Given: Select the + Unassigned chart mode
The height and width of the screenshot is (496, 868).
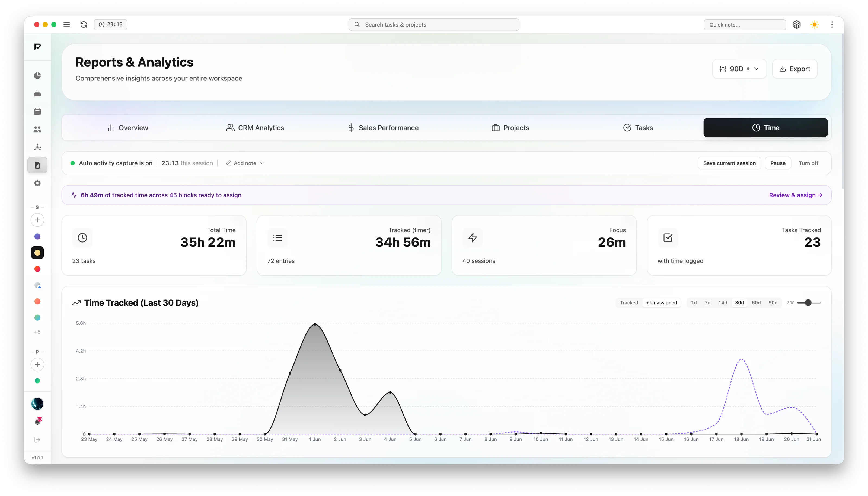Looking at the screenshot, I should pos(661,302).
